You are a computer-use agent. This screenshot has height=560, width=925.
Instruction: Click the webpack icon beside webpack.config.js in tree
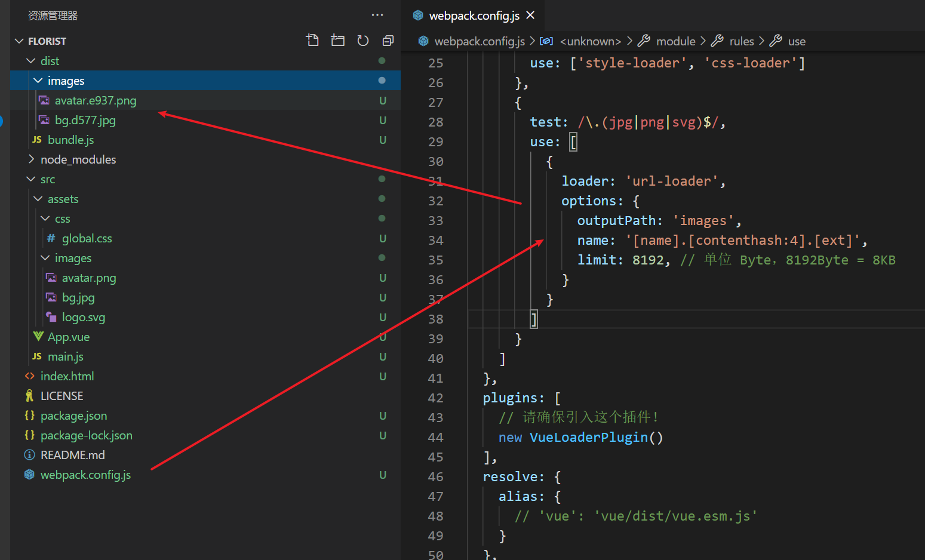(x=29, y=475)
